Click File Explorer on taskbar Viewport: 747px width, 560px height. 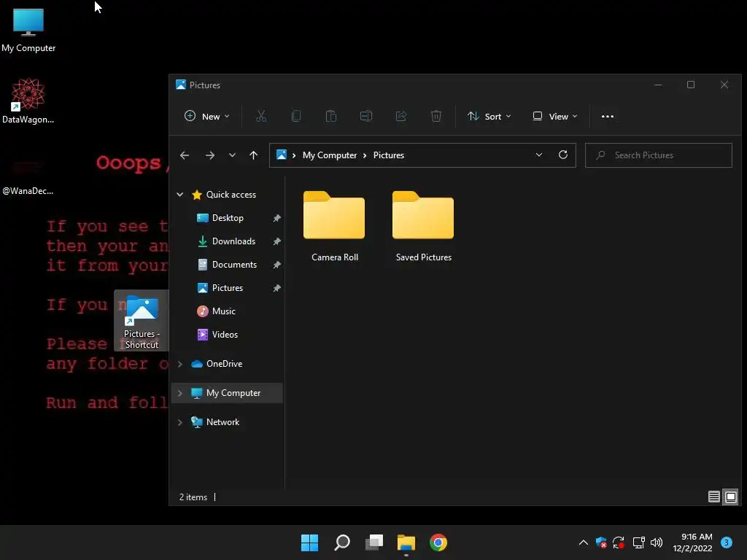point(406,542)
